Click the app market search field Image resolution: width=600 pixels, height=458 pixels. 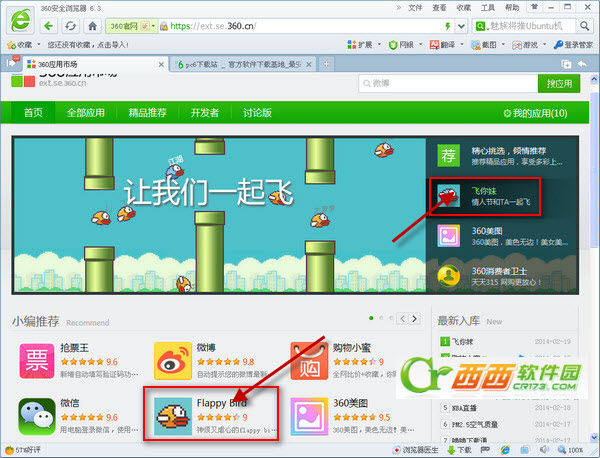pos(448,83)
